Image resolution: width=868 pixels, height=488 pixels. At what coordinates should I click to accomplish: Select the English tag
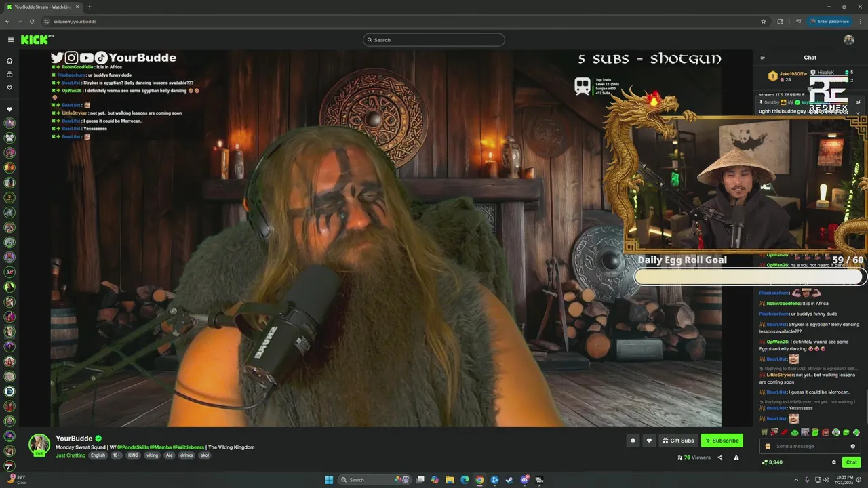pyautogui.click(x=98, y=455)
